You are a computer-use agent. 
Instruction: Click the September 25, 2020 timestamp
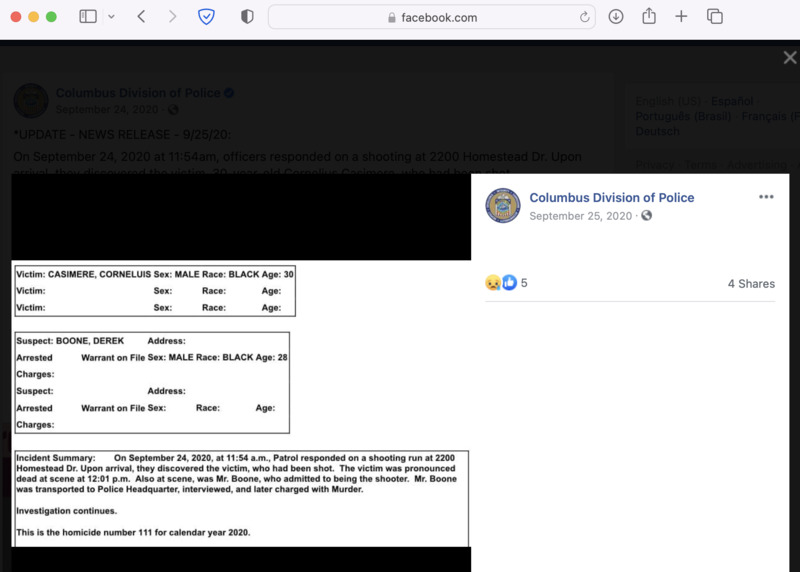tap(580, 216)
